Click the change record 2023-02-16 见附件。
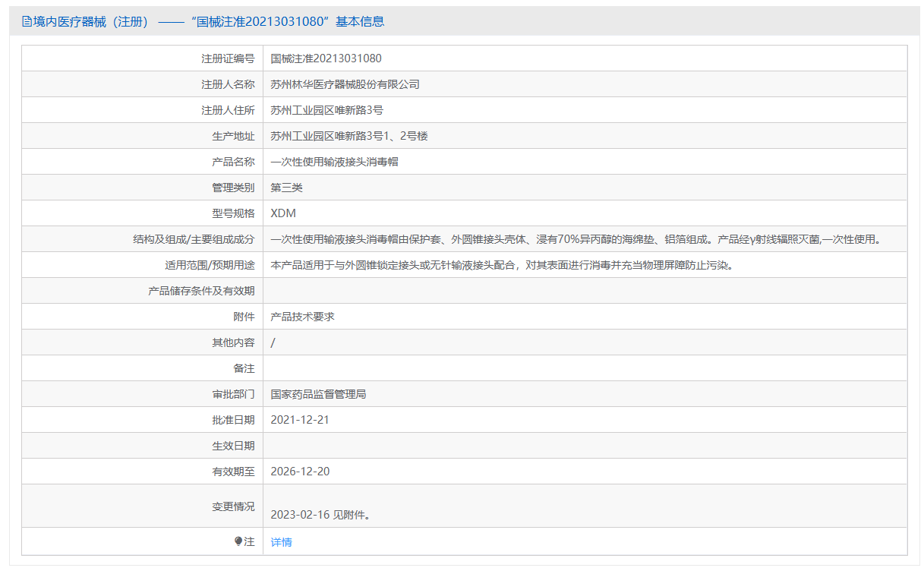Screen dimensions: 924x571 tap(320, 515)
